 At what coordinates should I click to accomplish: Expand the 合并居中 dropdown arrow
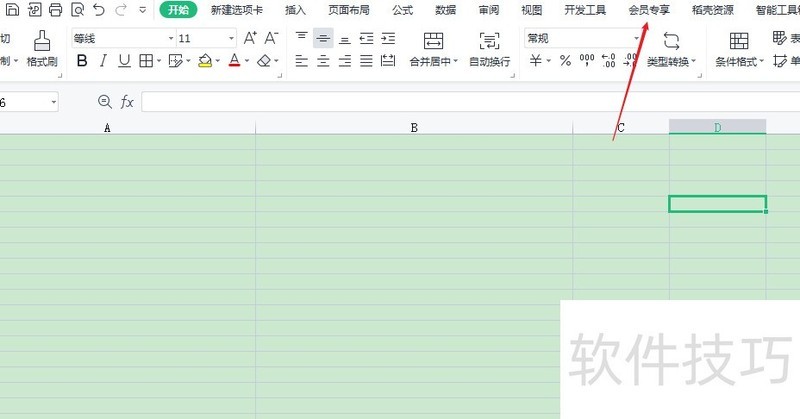(456, 61)
